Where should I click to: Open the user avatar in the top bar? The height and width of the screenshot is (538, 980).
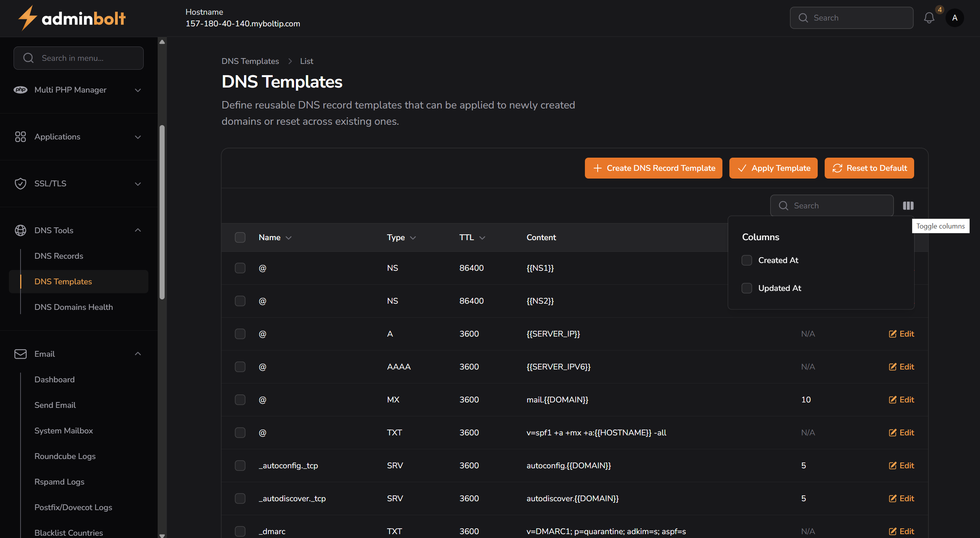954,17
